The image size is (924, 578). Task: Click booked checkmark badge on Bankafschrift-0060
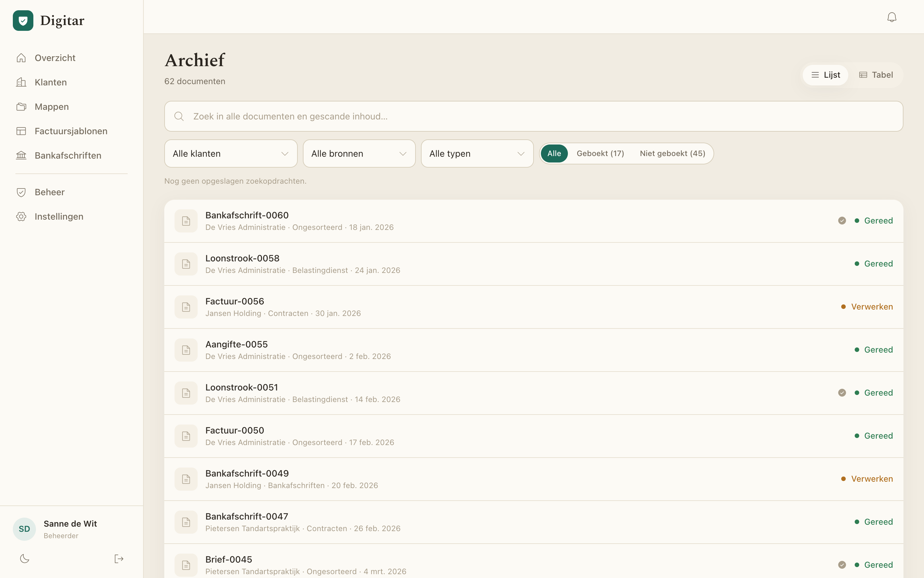point(842,221)
